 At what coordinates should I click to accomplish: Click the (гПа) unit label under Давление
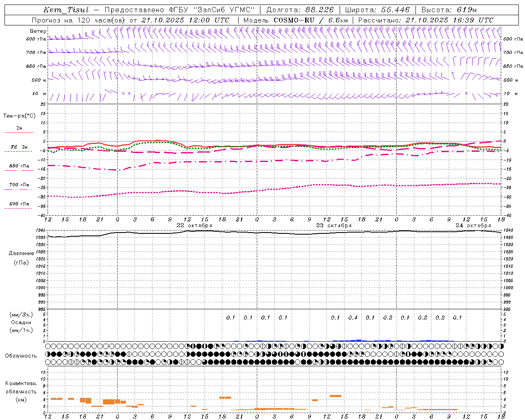(x=21, y=262)
